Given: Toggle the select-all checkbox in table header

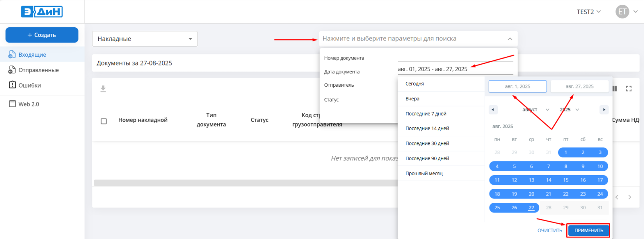Looking at the screenshot, I should coord(104,121).
